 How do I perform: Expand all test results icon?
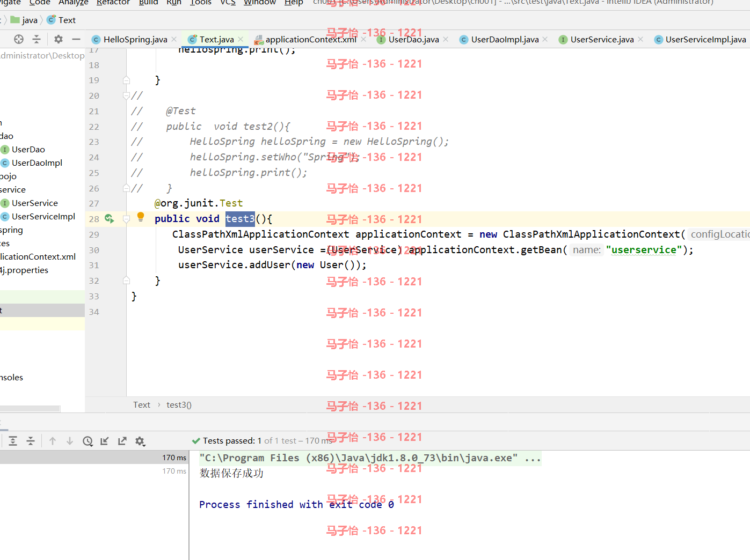coord(13,441)
